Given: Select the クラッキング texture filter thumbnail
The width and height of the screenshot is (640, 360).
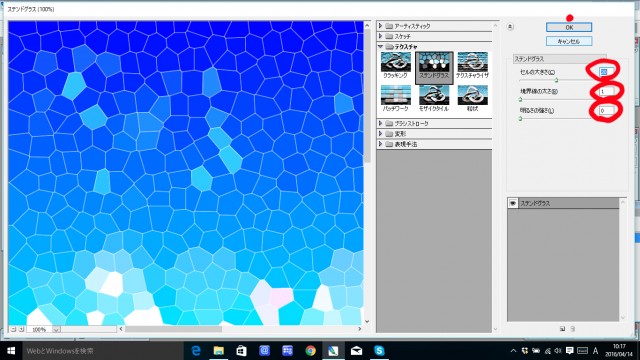Looking at the screenshot, I should point(396,65).
